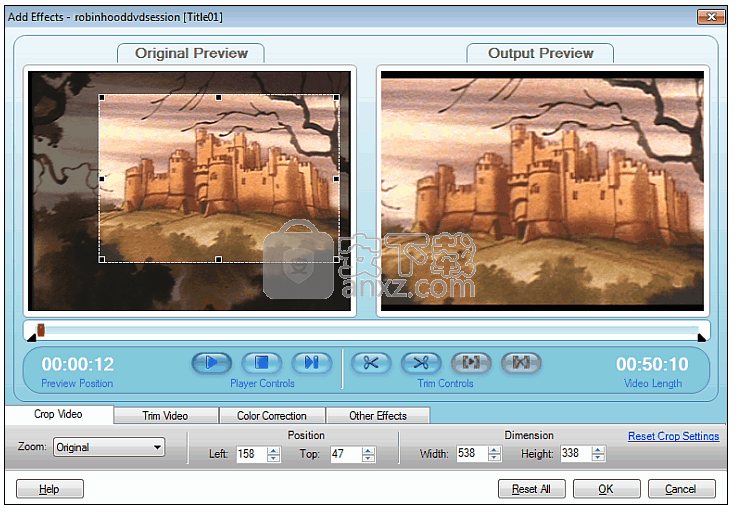
Task: Click the third Trim Controls bracket icon
Action: point(471,363)
